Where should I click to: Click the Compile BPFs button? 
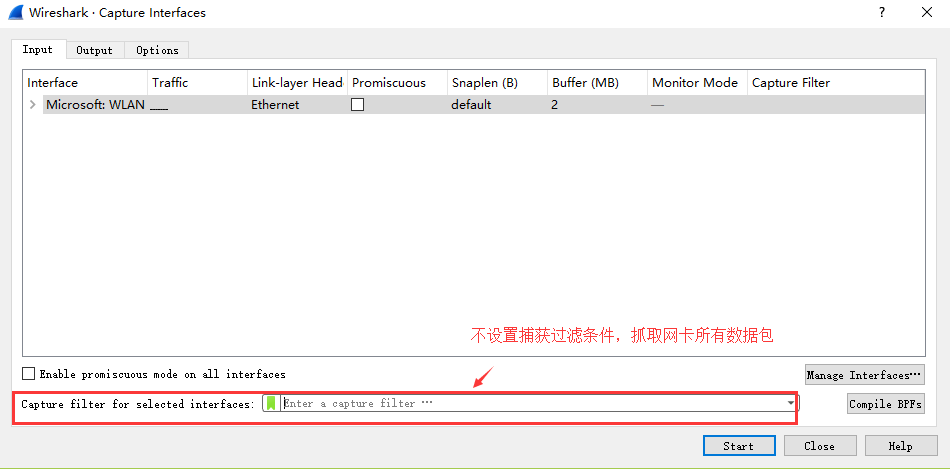tap(886, 404)
